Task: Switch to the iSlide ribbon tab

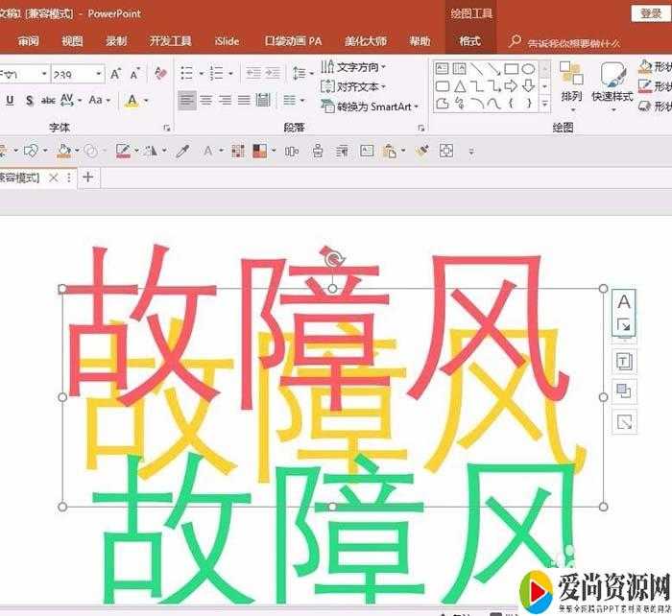Action: (x=227, y=41)
